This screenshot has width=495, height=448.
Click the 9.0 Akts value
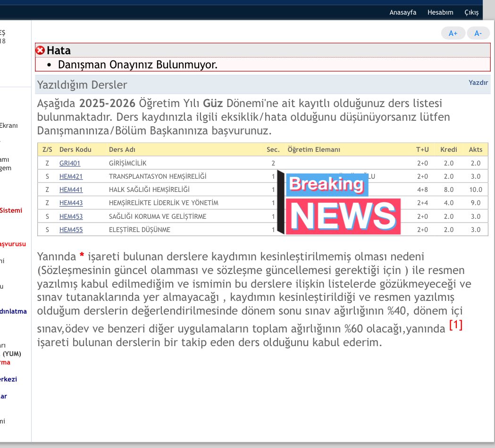(476, 203)
